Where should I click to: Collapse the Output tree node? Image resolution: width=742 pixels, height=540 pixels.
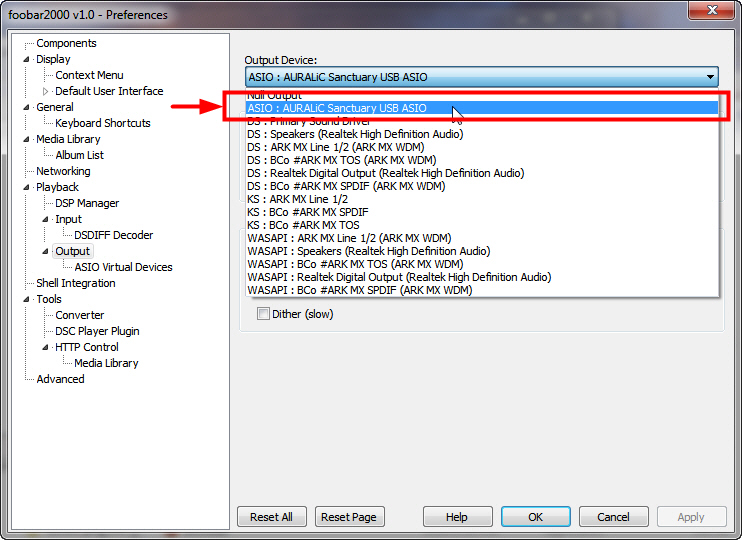pos(45,251)
